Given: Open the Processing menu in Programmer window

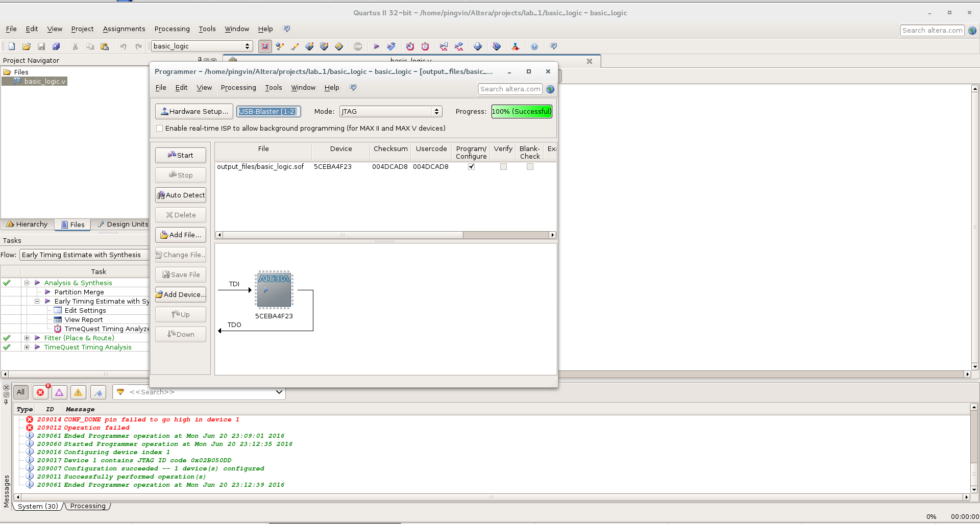Looking at the screenshot, I should tap(238, 88).
